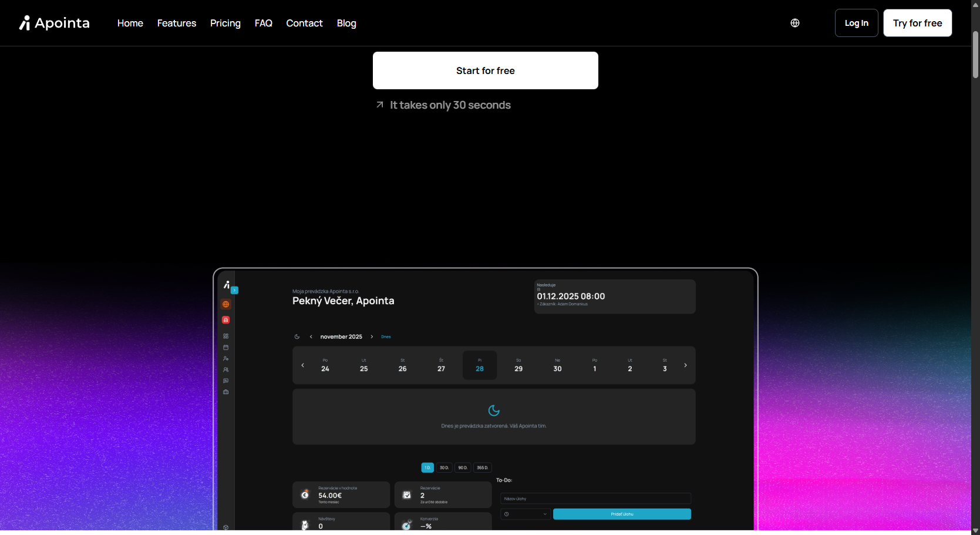980x535 pixels.
Task: Select the orange globe icon in dashboard sidebar
Action: 226,304
